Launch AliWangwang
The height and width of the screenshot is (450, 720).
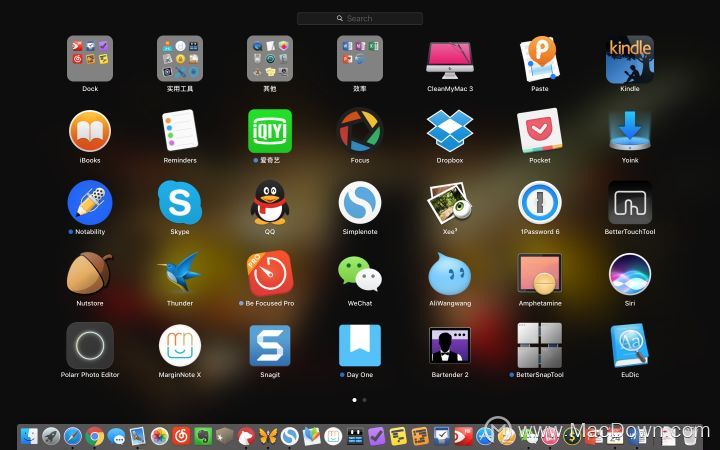[x=450, y=274]
